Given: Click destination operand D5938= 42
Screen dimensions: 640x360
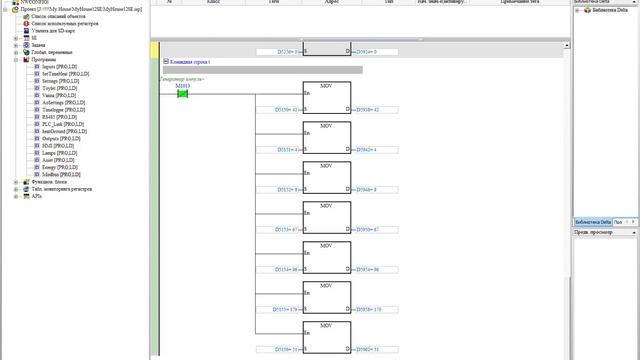Looking at the screenshot, I should 375,110.
